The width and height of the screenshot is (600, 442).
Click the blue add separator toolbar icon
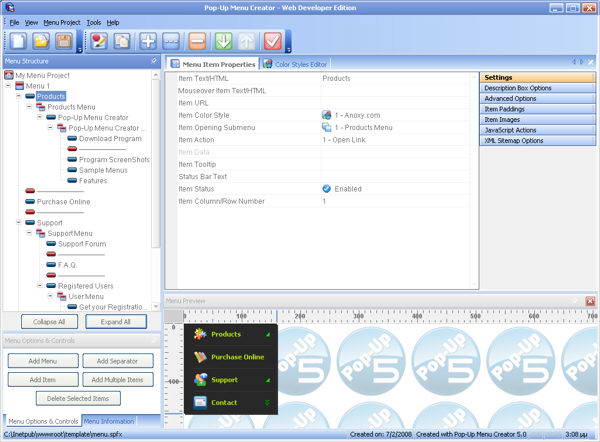(171, 41)
